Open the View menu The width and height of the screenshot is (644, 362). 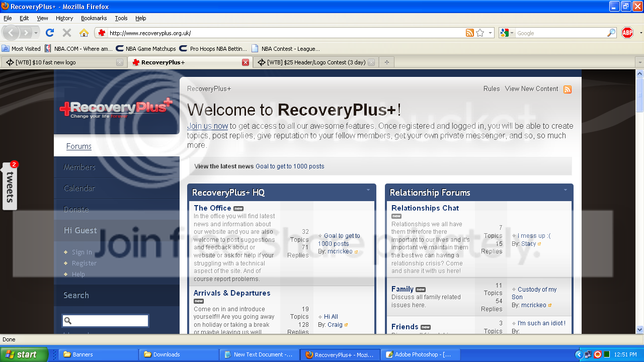pos(42,18)
